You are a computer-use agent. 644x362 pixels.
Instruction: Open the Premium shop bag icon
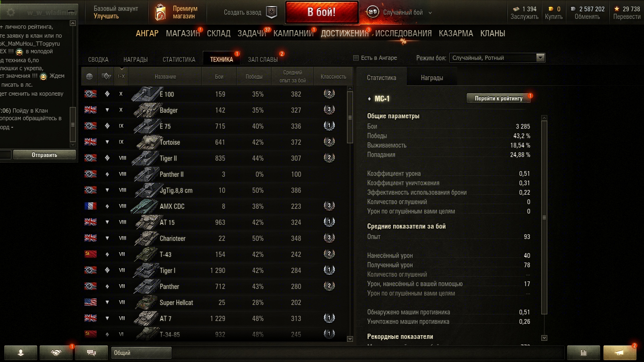click(x=160, y=12)
